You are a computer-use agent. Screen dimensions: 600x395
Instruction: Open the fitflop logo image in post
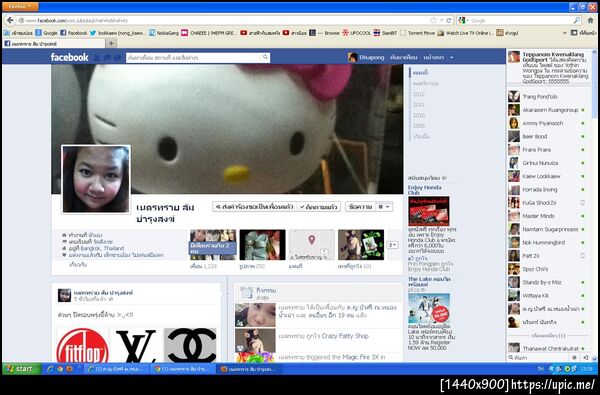83,345
